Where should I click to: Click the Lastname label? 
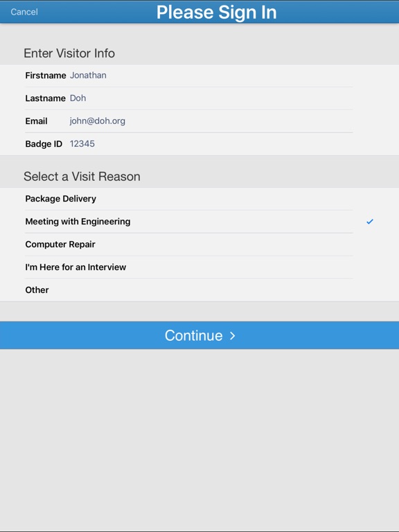(45, 98)
